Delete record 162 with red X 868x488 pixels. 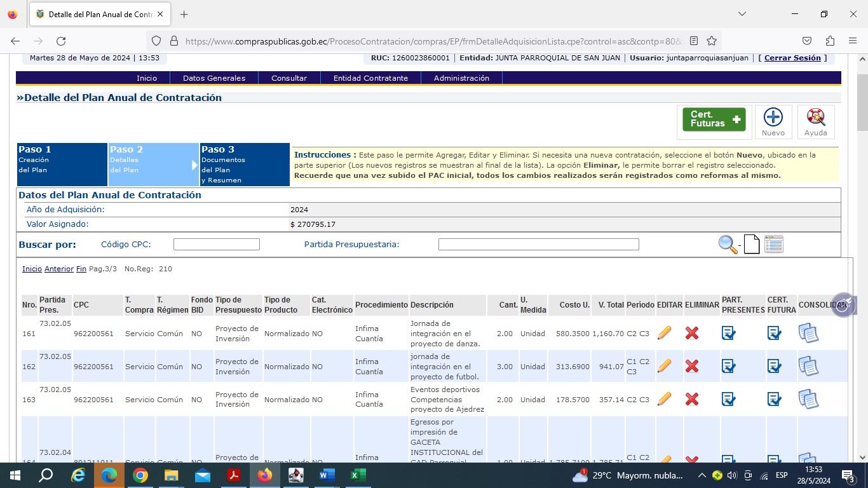(x=692, y=366)
